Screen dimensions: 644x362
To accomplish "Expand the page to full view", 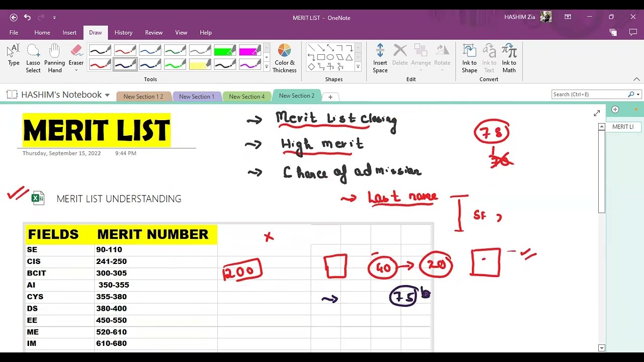I will click(x=597, y=113).
